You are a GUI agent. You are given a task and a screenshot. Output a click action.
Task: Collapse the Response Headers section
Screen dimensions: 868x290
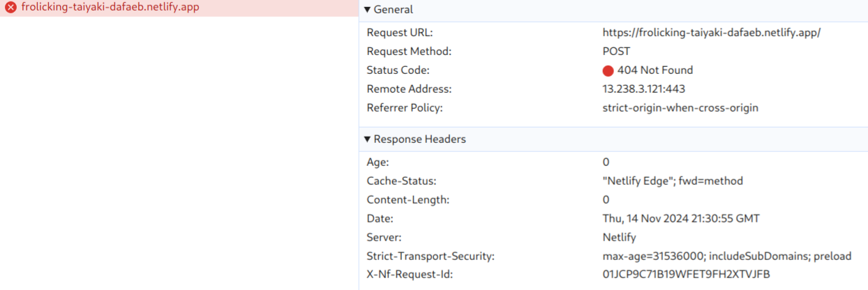click(368, 139)
